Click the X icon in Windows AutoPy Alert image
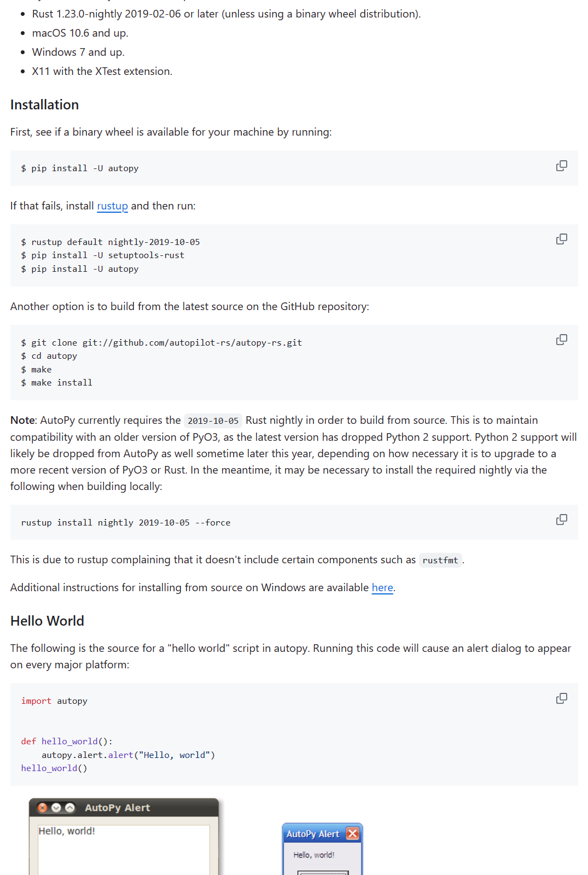The width and height of the screenshot is (588, 875). click(353, 833)
